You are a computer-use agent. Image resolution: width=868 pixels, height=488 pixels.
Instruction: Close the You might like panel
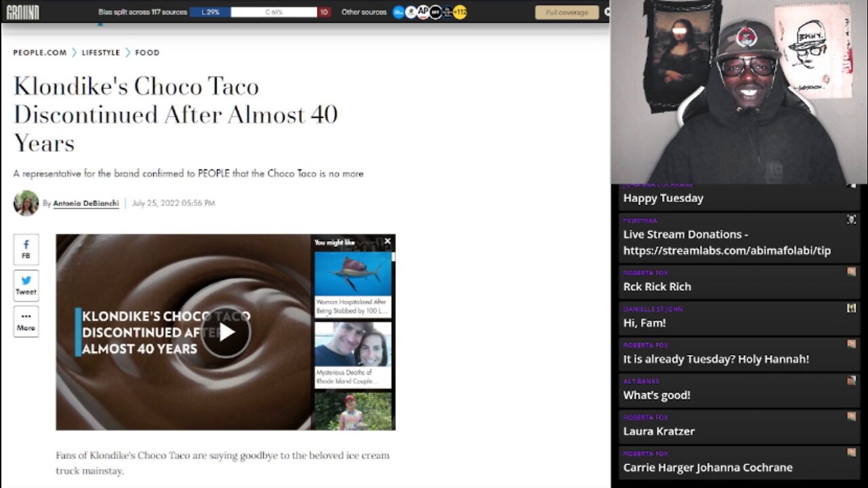[387, 241]
